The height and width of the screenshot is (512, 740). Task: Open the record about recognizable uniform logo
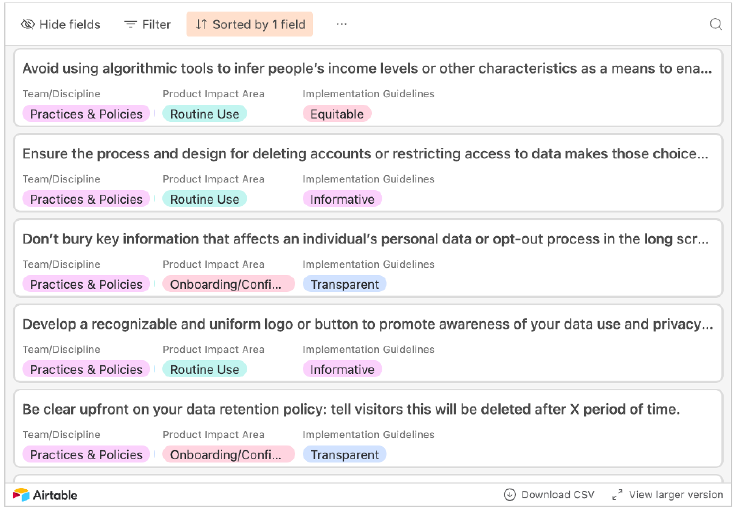pos(367,324)
